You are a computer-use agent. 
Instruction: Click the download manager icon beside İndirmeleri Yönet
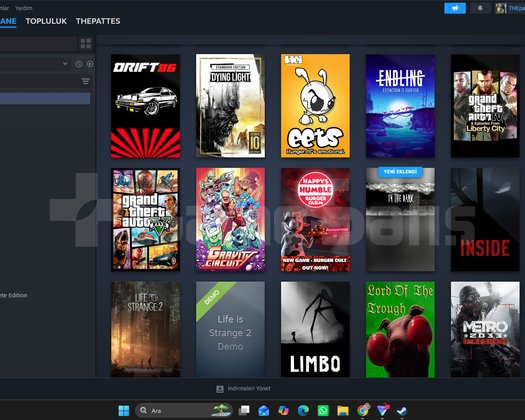tap(220, 389)
